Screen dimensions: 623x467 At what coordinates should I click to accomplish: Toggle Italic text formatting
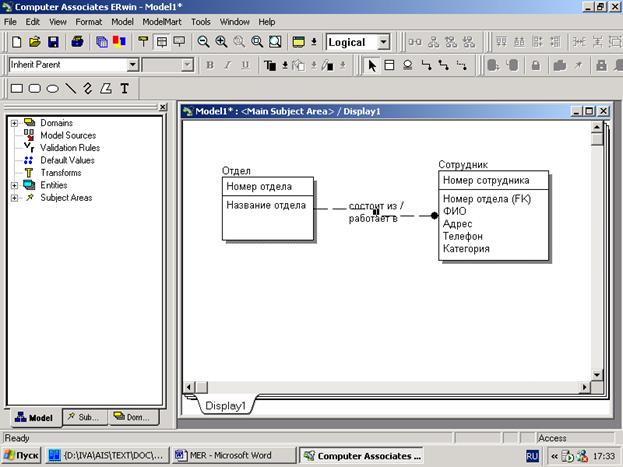click(x=228, y=65)
